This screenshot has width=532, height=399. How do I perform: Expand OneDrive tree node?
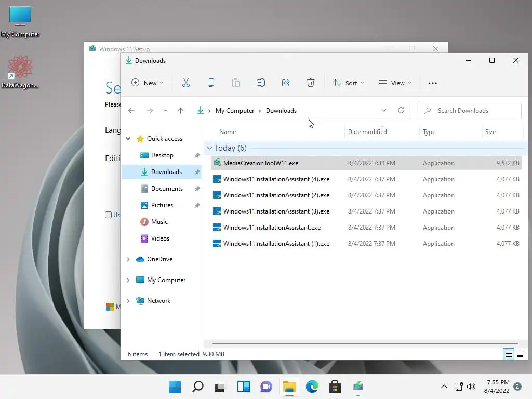[x=128, y=259]
